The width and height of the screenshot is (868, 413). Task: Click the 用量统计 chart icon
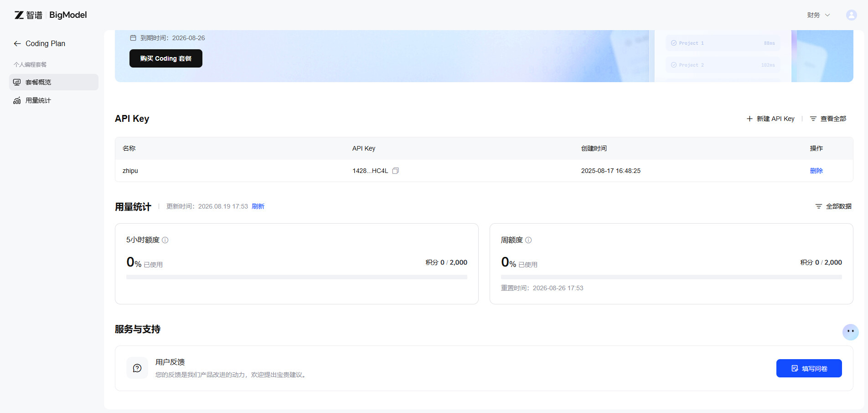[17, 100]
